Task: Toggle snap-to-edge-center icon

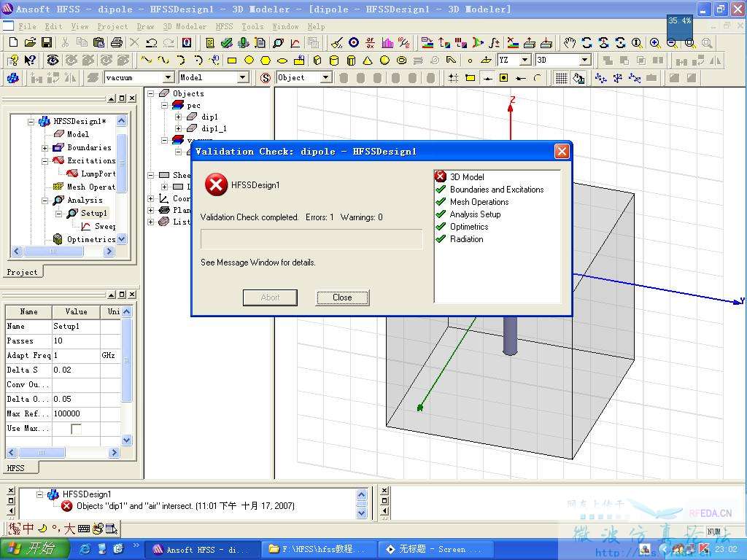Action: [487, 77]
